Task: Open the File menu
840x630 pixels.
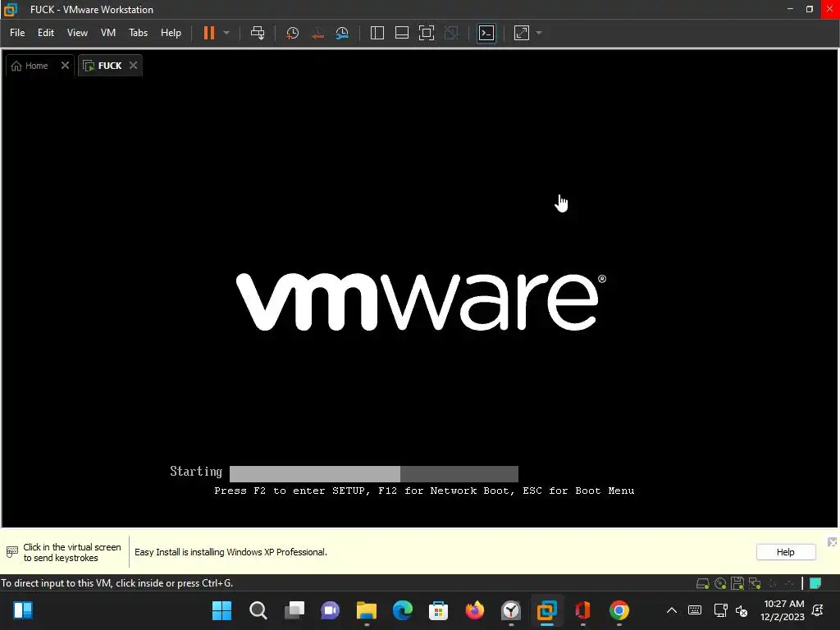Action: (17, 33)
